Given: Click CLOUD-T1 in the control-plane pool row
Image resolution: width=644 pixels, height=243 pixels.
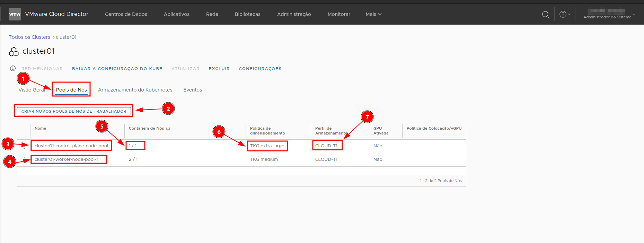Looking at the screenshot, I should point(326,146).
